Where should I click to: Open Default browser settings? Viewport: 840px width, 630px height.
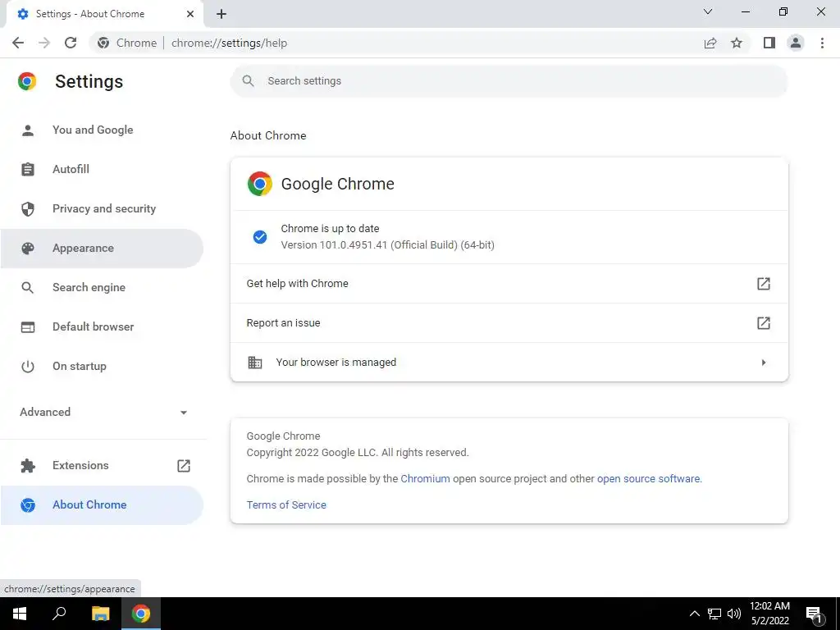pyautogui.click(x=102, y=326)
